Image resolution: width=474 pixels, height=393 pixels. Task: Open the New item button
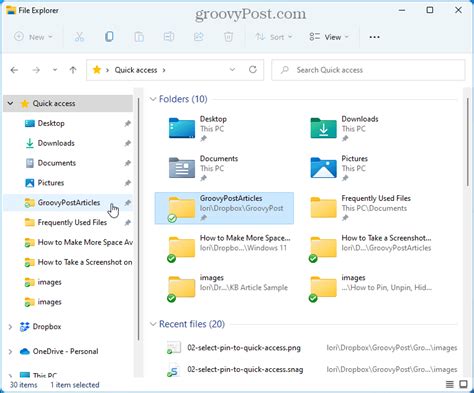(x=33, y=37)
